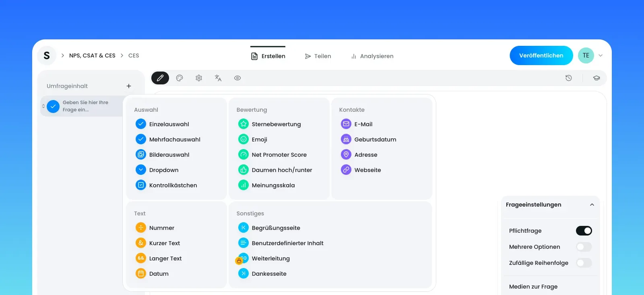
Task: Click the Benutzerdefinierter Inhalt lines icon
Action: [244, 243]
